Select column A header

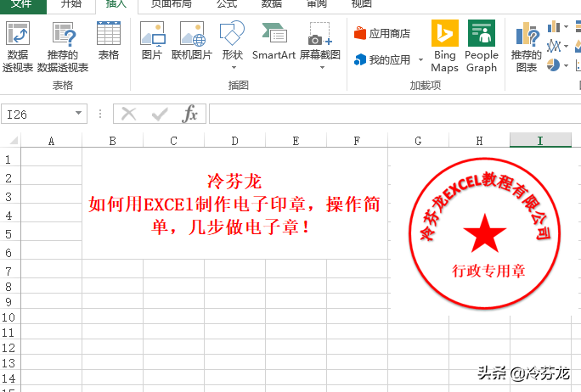[51, 141]
